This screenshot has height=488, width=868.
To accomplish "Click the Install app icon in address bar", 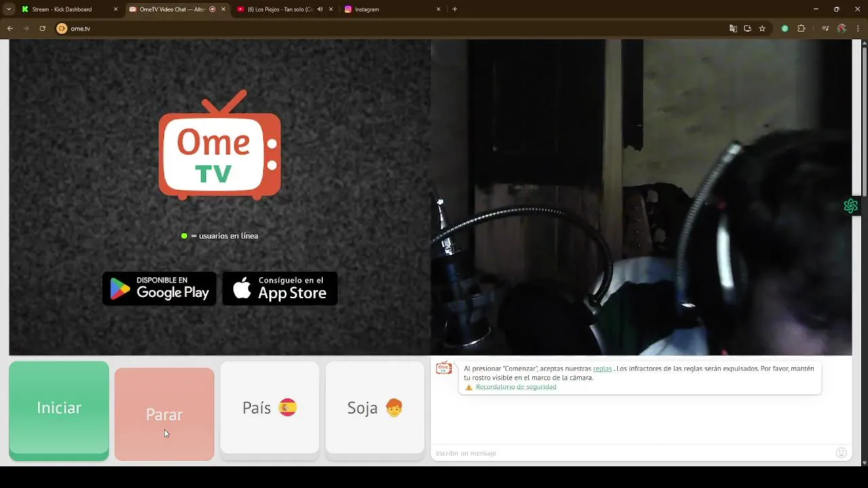I will (747, 28).
